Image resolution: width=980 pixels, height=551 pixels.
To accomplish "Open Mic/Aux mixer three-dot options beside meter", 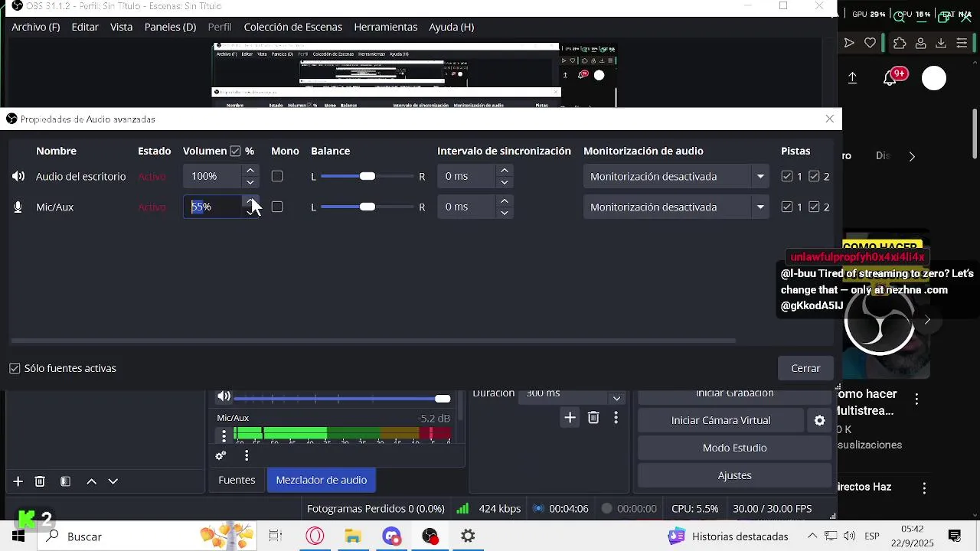I will (224, 435).
